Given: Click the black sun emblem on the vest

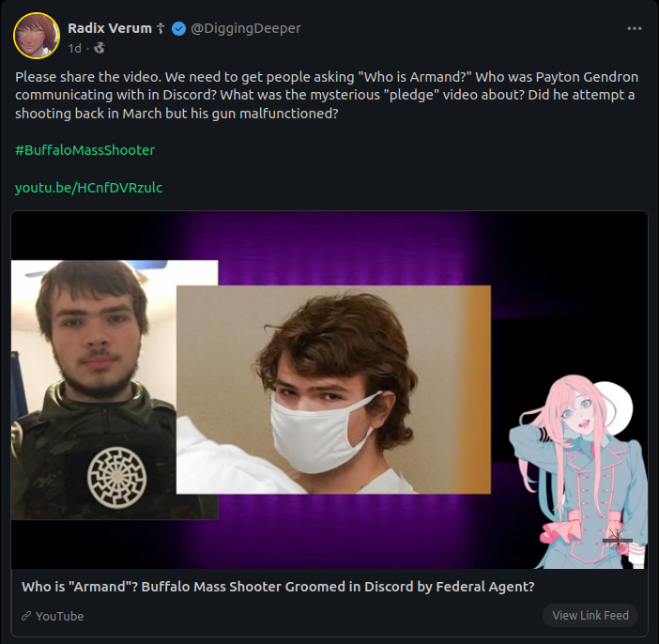Looking at the screenshot, I should coord(116,477).
